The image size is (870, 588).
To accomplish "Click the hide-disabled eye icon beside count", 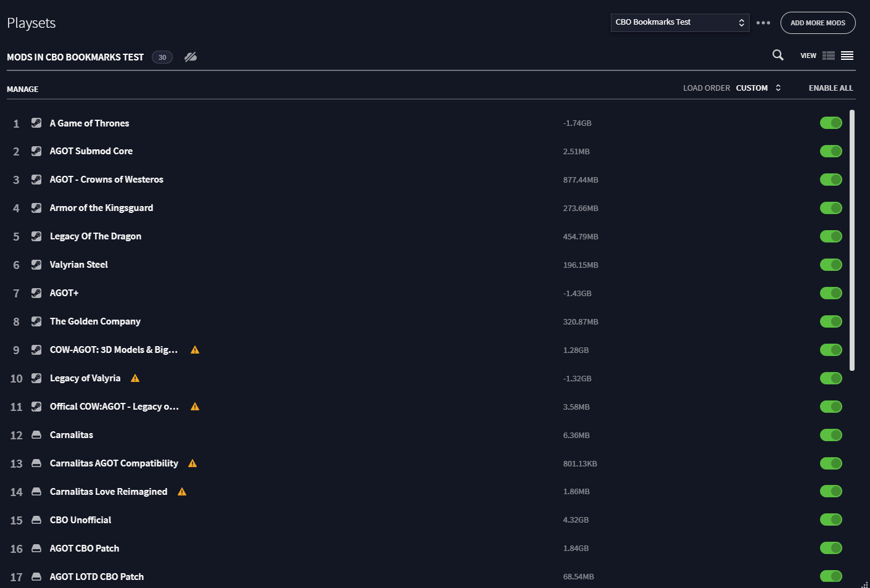I will coord(191,57).
